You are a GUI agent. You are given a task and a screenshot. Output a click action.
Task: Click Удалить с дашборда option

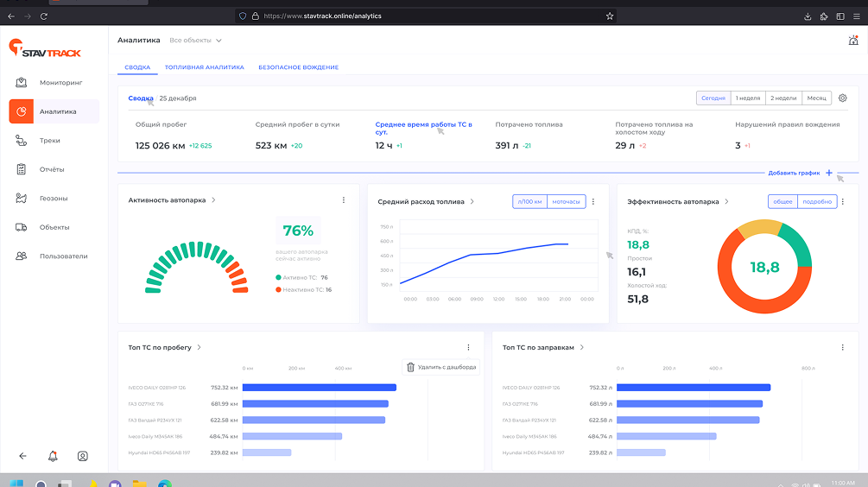(x=441, y=367)
